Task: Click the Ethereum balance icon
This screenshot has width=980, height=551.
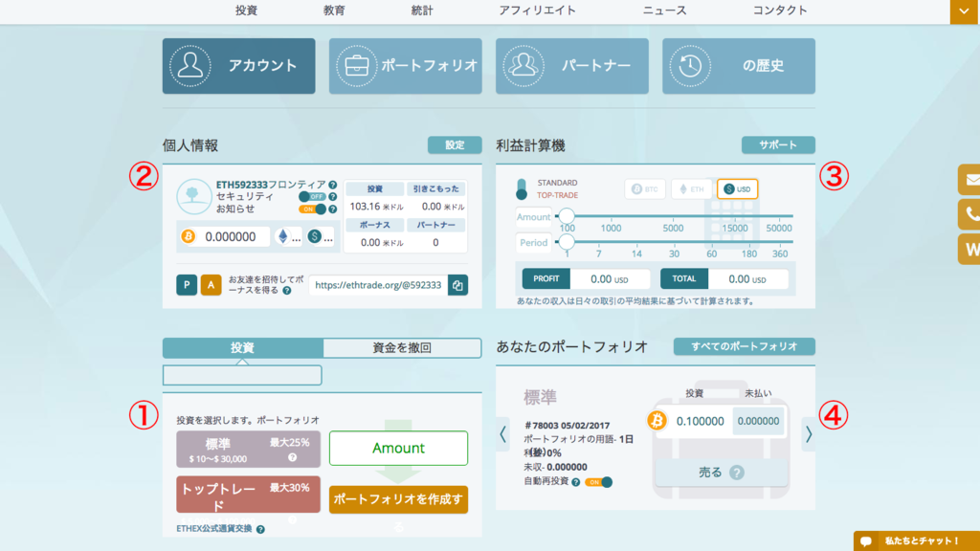Action: 283,237
